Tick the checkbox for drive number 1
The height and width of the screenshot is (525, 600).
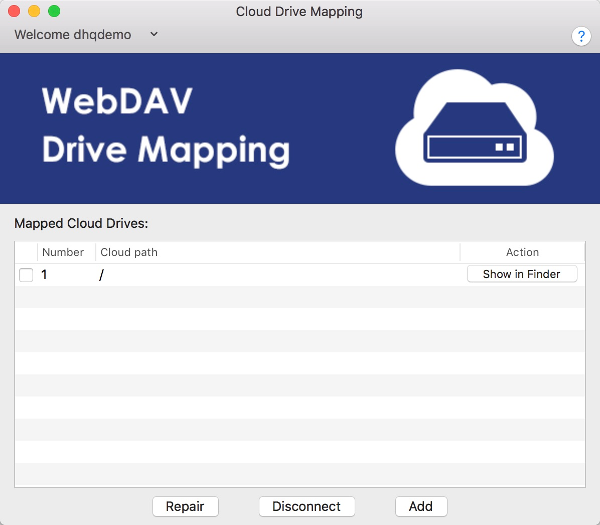click(26, 275)
